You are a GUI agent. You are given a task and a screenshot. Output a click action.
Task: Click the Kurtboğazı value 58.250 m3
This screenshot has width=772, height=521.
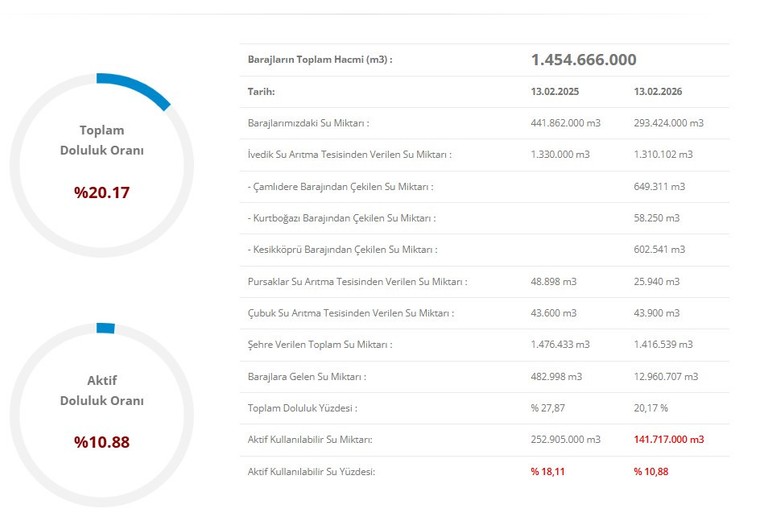656,218
